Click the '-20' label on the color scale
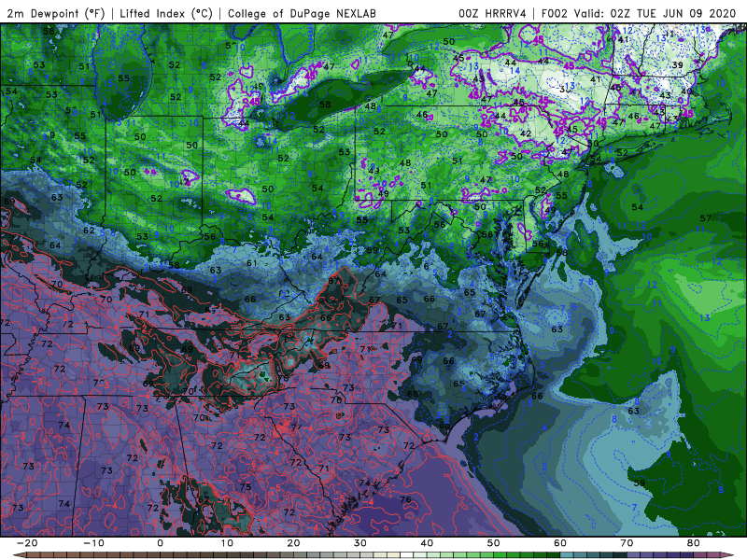 click(27, 543)
